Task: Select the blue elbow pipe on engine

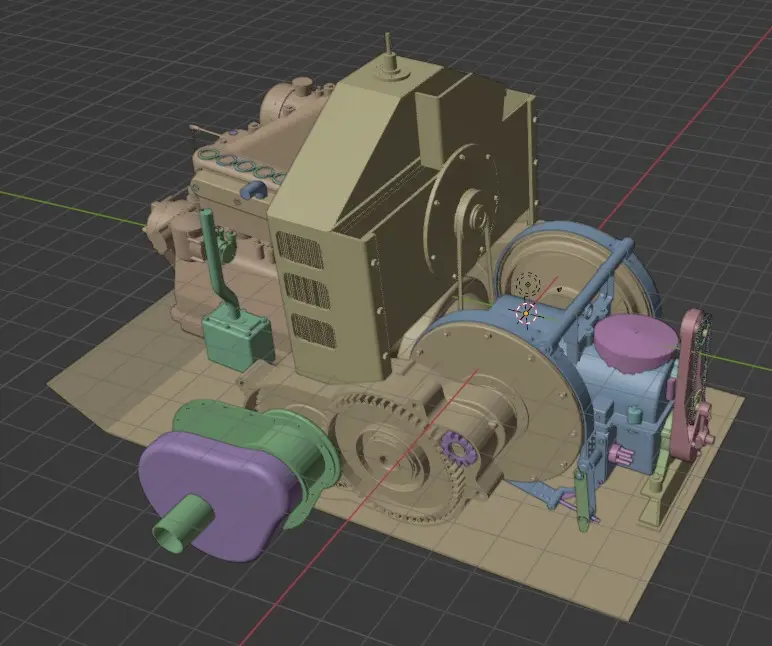Action: (255, 189)
